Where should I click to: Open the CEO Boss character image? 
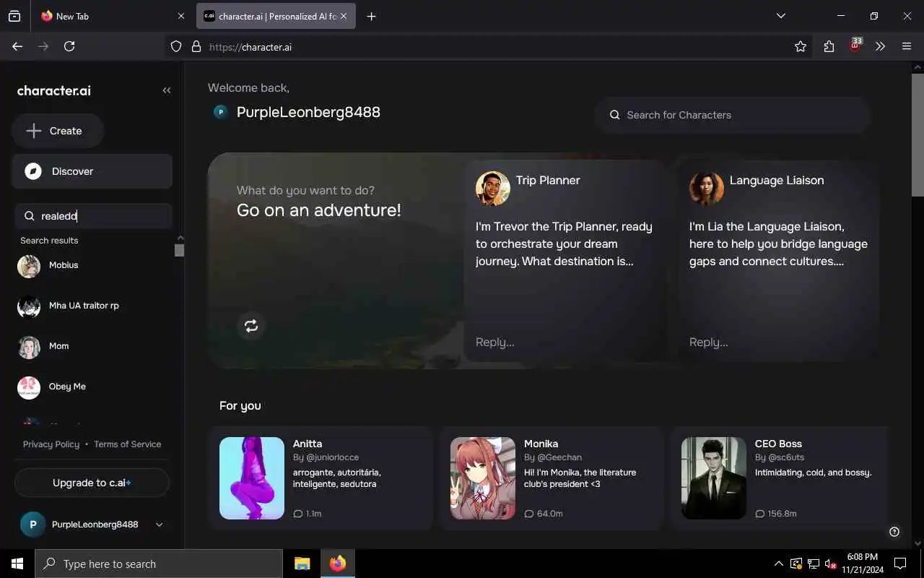714,478
